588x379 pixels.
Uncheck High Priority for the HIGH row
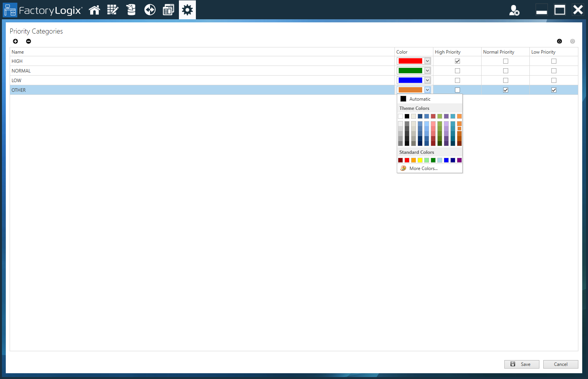tap(457, 61)
